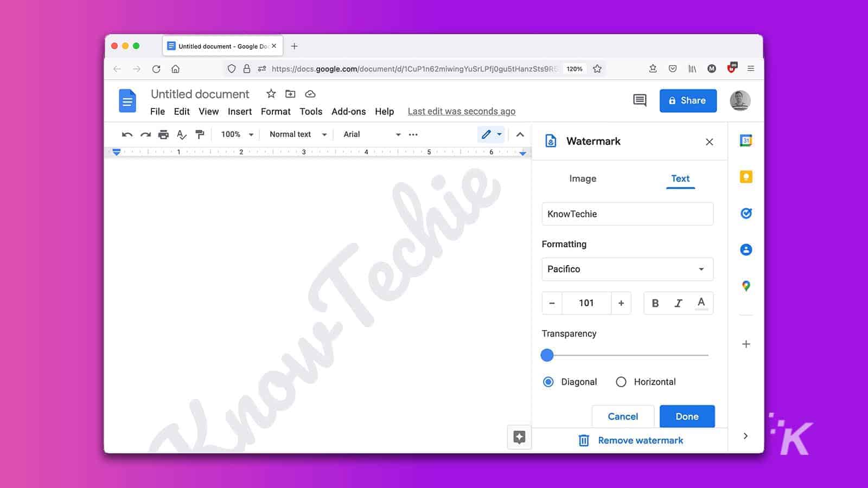This screenshot has height=488, width=868.
Task: Open the Normal text styles dropdown
Action: (296, 134)
